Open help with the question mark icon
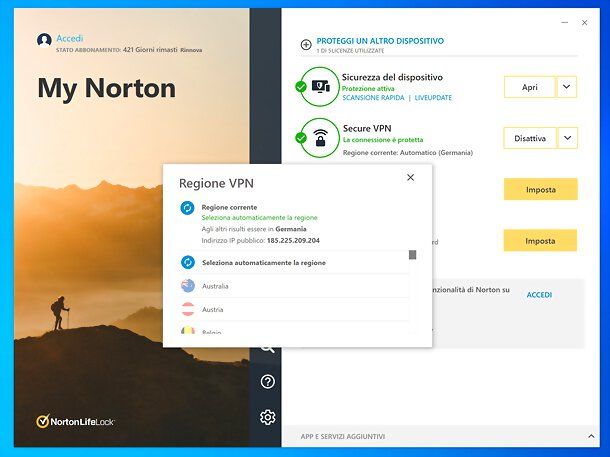This screenshot has width=610, height=457. pyautogui.click(x=268, y=382)
